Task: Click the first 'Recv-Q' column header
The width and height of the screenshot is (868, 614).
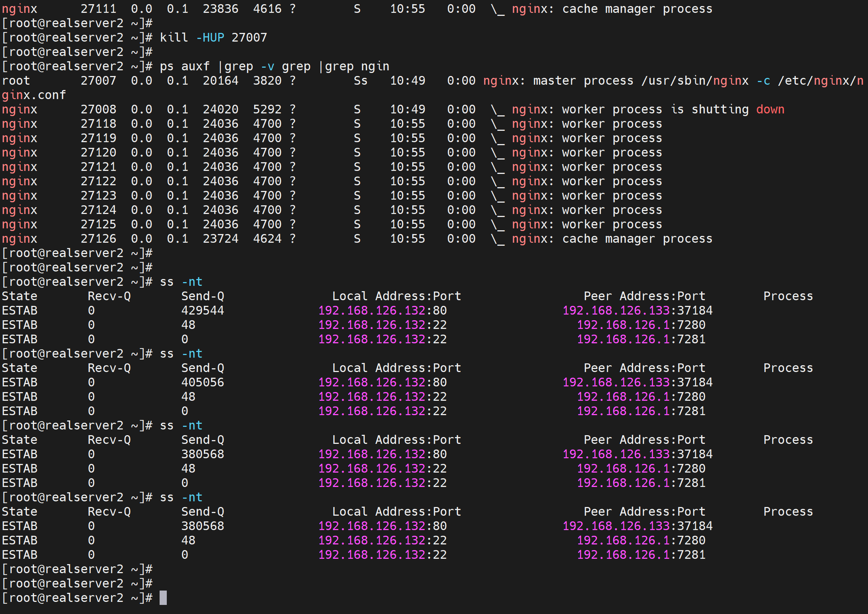Action: pos(109,296)
